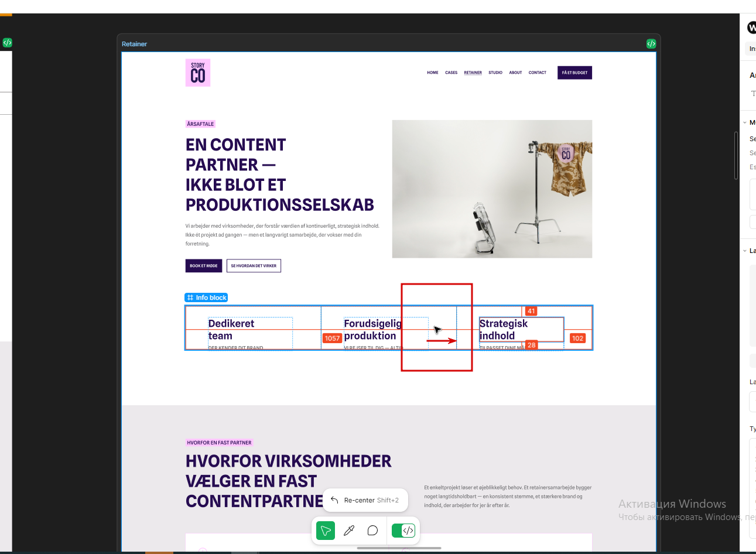Click green code icon on Retainer frame
The width and height of the screenshot is (756, 554).
click(x=651, y=43)
